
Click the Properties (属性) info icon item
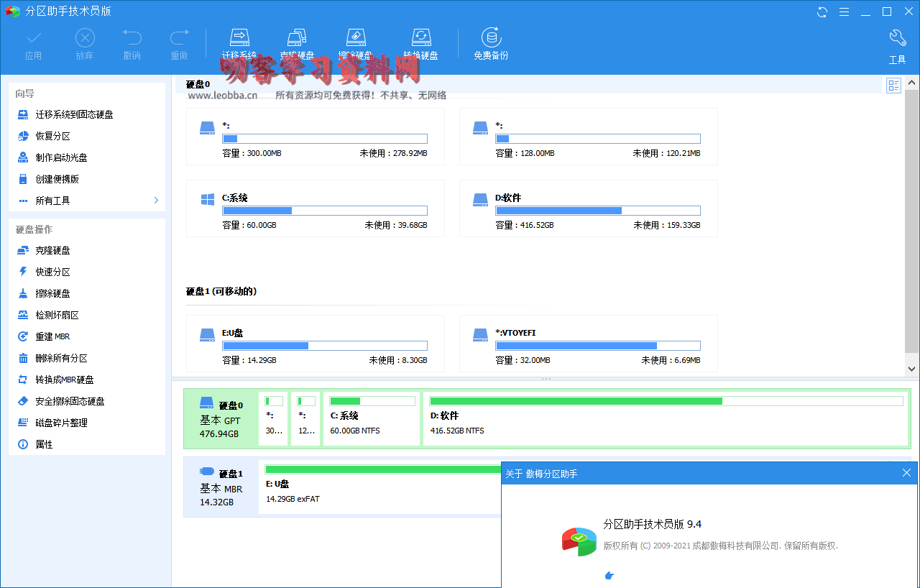44,444
